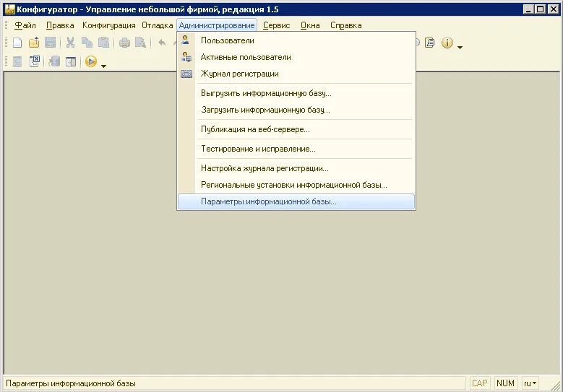563x392 pixels.
Task: Choose Пользователи from the menu
Action: [x=296, y=40]
